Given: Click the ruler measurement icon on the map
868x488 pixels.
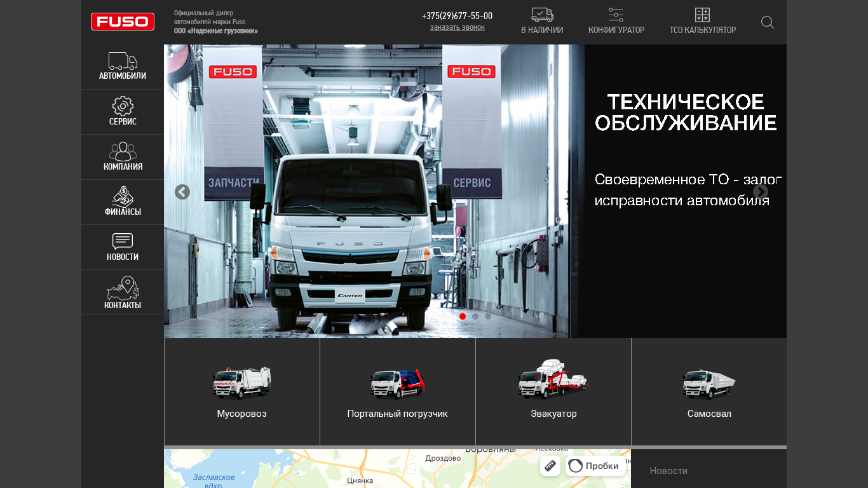Looking at the screenshot, I should (550, 466).
